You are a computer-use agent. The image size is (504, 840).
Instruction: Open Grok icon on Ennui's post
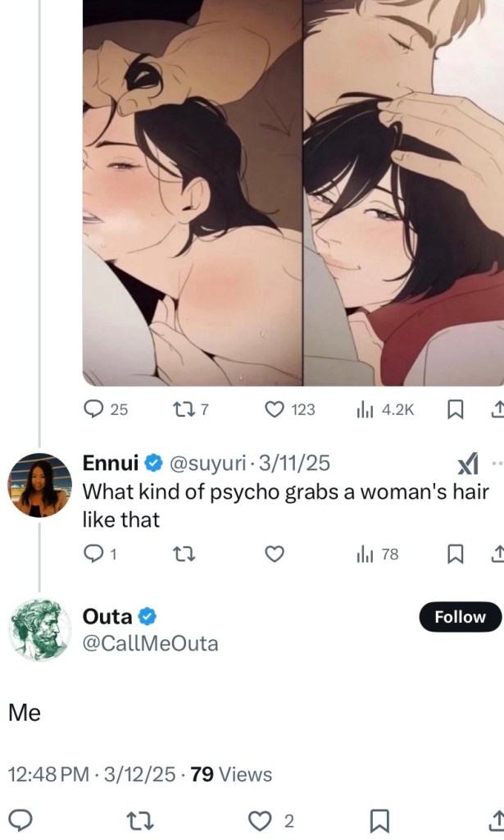click(467, 465)
